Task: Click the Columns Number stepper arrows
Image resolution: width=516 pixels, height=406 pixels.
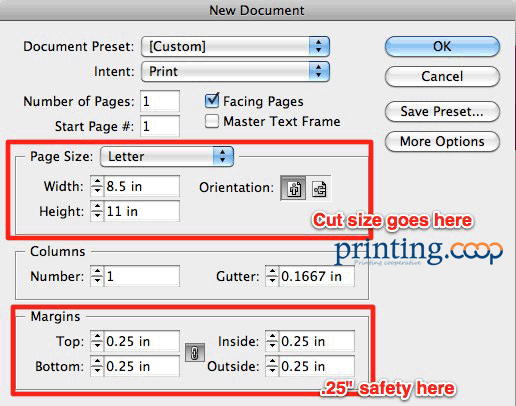Action: pos(97,276)
